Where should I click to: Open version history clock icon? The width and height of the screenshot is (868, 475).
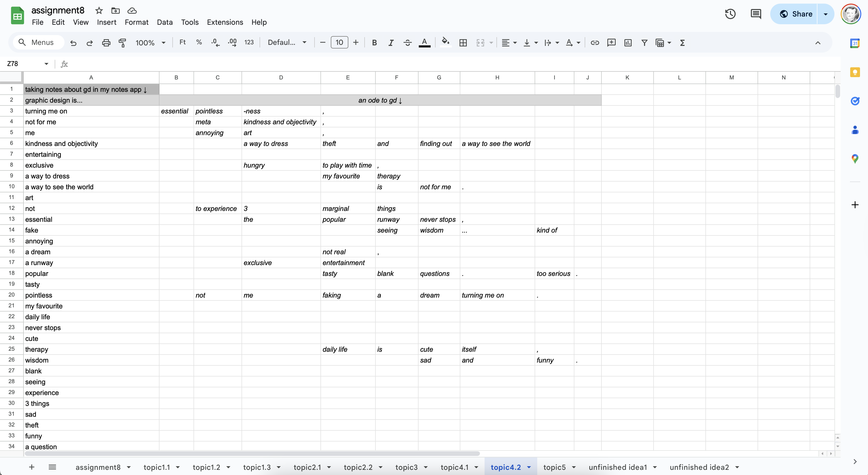pyautogui.click(x=730, y=14)
